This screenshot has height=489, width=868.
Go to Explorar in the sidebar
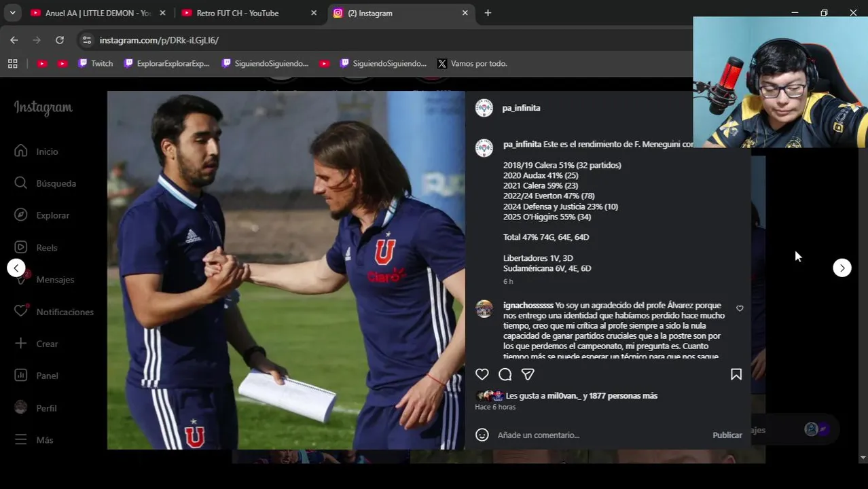pyautogui.click(x=42, y=215)
